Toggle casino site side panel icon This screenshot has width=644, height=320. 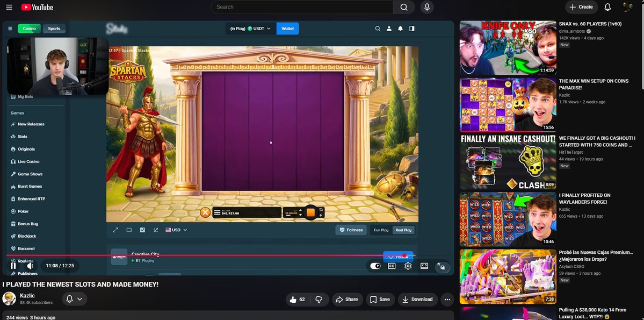click(x=411, y=29)
